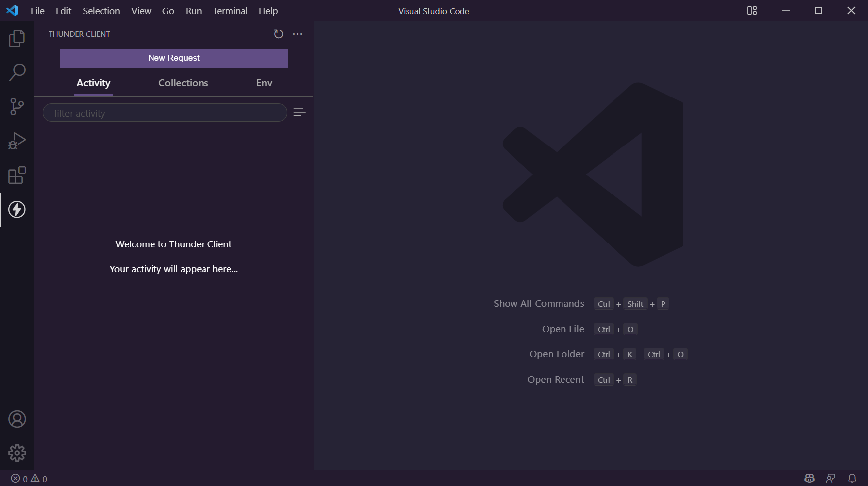
Task: Open the Source Control view
Action: [17, 106]
